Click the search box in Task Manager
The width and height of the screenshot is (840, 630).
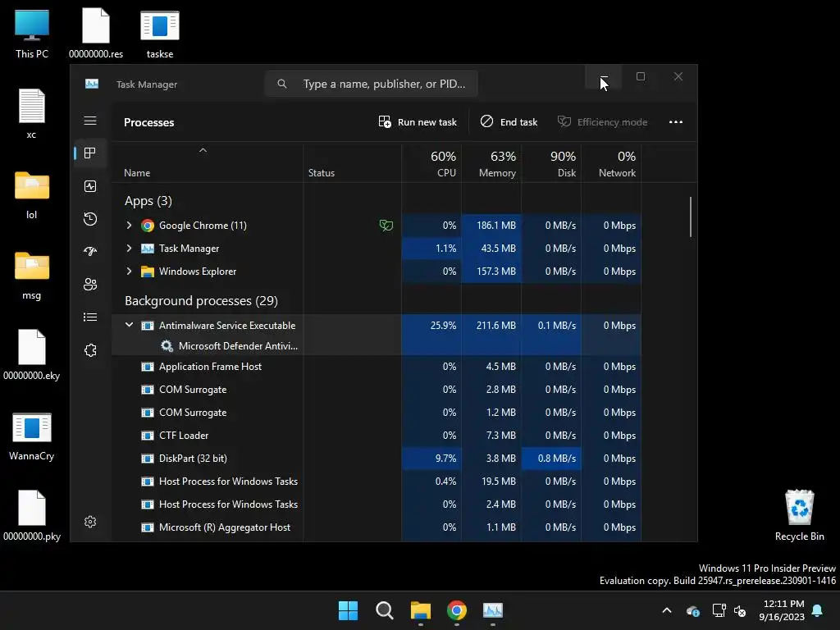372,84
